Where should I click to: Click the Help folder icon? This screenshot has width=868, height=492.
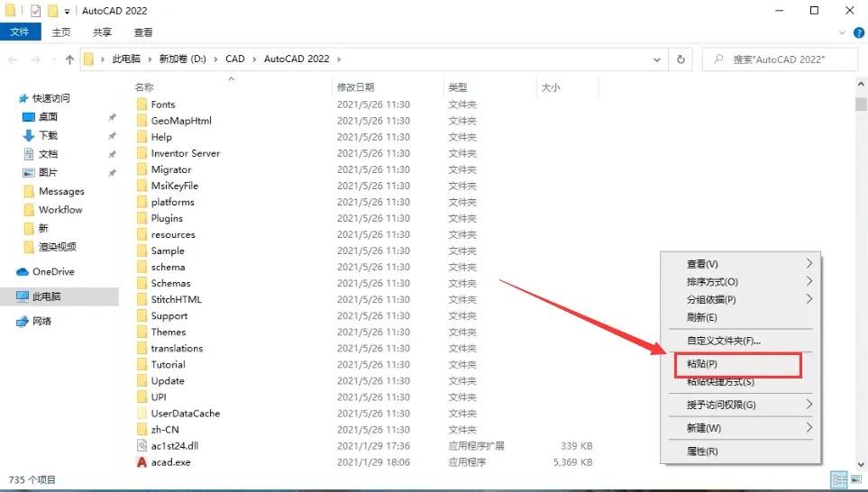[142, 137]
